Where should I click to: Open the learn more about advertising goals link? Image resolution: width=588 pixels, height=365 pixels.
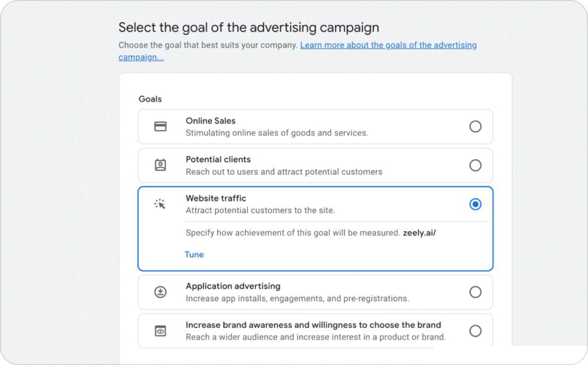coord(388,45)
